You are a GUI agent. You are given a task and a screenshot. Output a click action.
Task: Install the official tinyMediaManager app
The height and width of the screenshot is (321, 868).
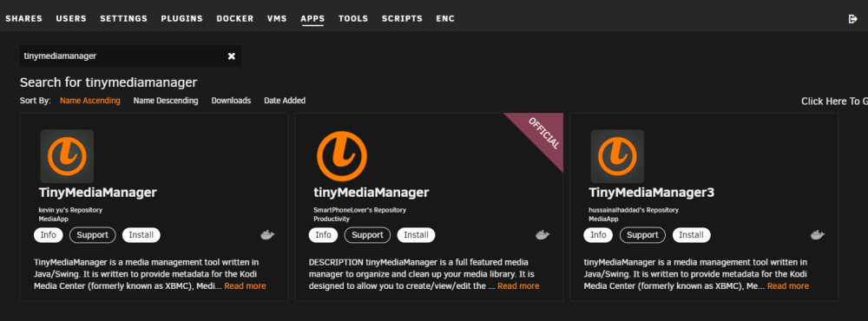[416, 235]
